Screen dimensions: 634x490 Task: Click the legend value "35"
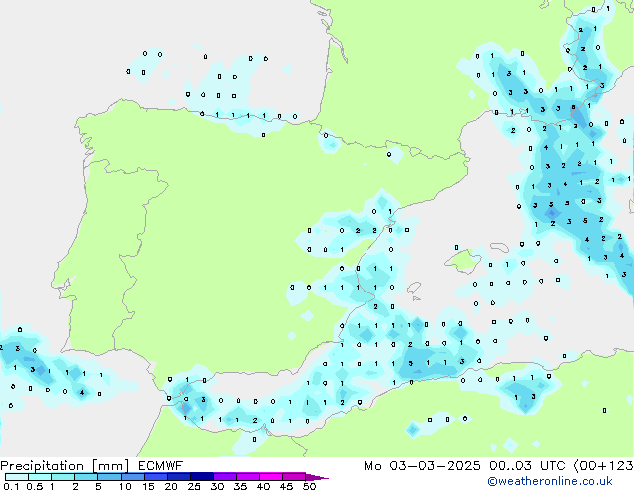click(240, 486)
